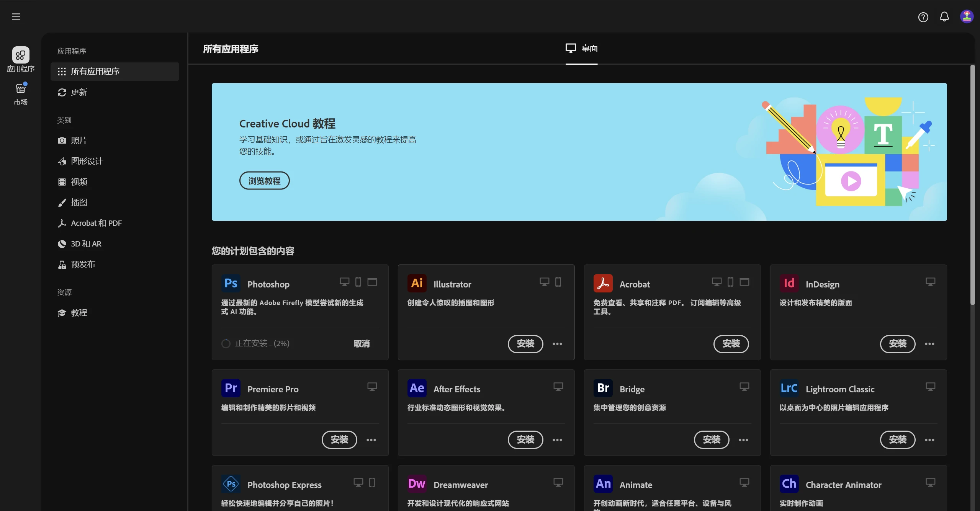Screen dimensions: 980x511
Task: Click the 浏览教程 browse tutorials button
Action: click(264, 181)
